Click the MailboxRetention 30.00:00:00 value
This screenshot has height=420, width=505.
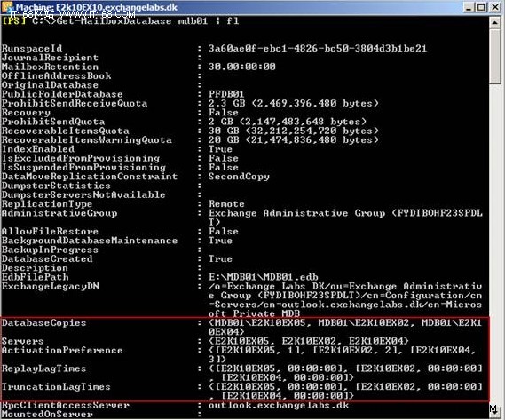pos(242,67)
